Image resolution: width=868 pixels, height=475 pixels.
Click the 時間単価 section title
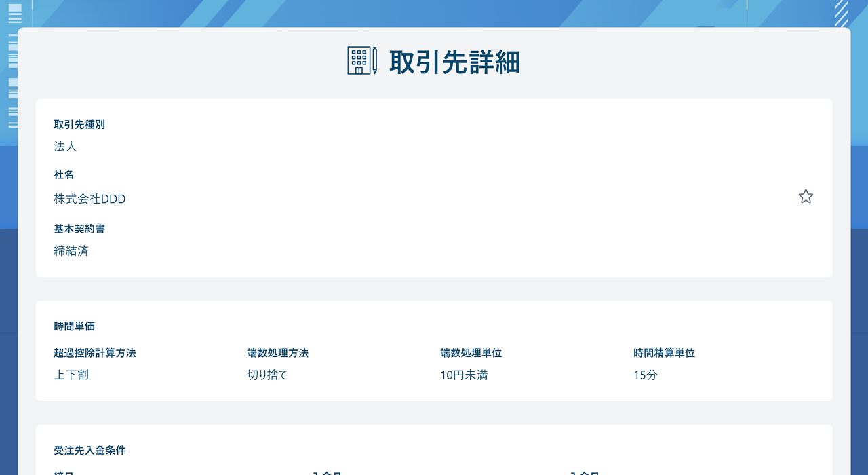(x=75, y=327)
